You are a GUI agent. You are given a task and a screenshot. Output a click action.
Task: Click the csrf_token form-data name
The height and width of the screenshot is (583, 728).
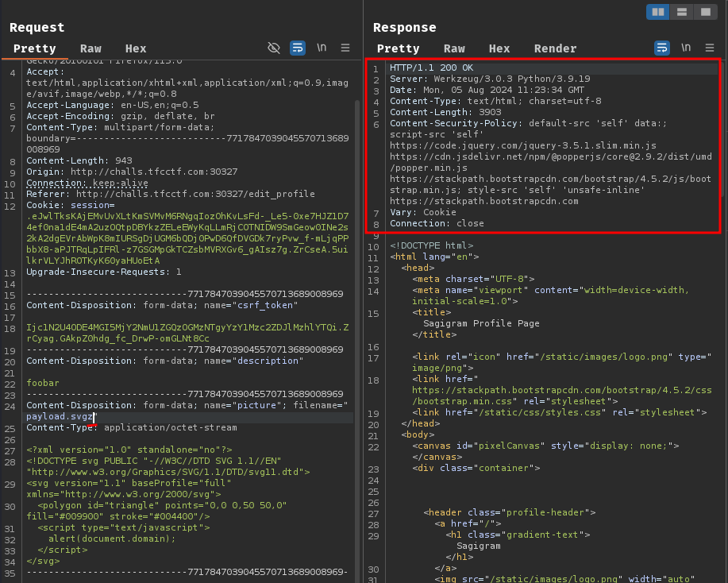[265, 305]
